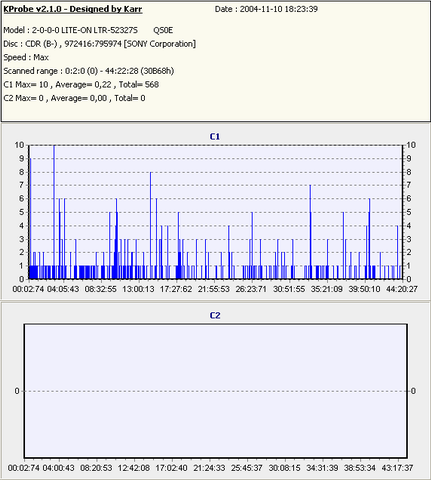Click the C1 Max Average Total line
The width and height of the screenshot is (431, 480).
[81, 85]
